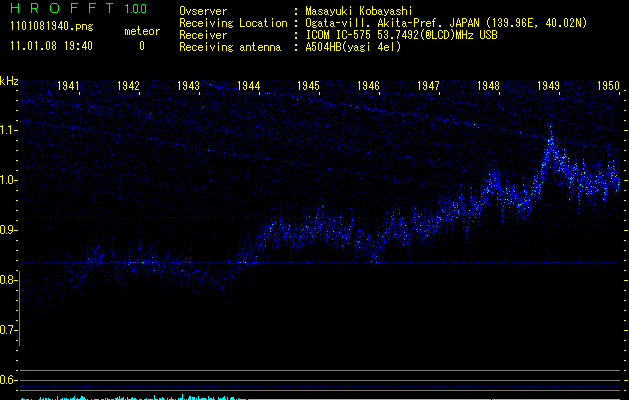Click the 1947 time axis marker
This screenshot has height=400, width=629.
(x=428, y=86)
